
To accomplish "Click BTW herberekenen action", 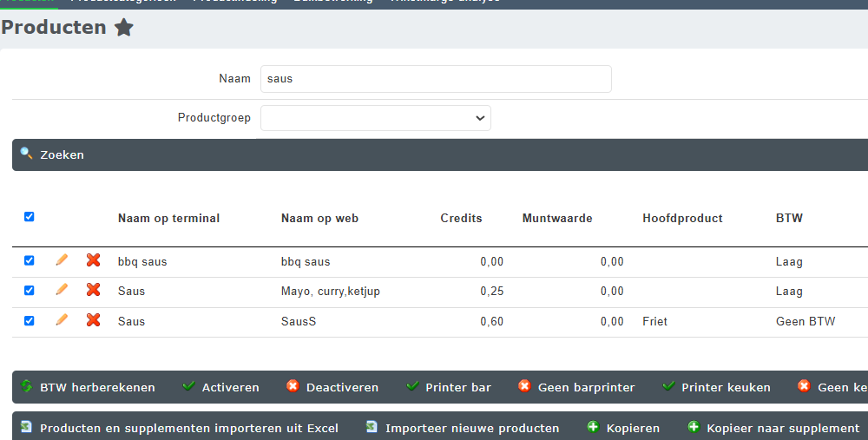I will [x=88, y=387].
